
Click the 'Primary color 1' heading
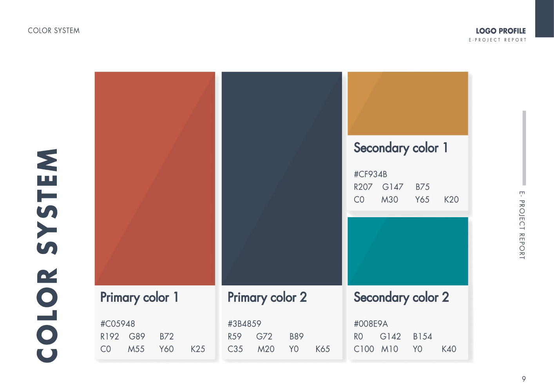(x=139, y=298)
